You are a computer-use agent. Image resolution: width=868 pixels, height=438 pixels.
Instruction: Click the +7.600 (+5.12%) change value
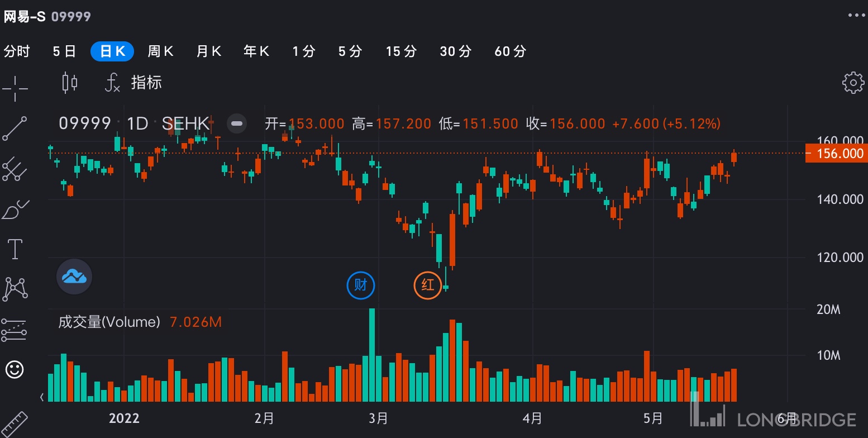pos(666,123)
